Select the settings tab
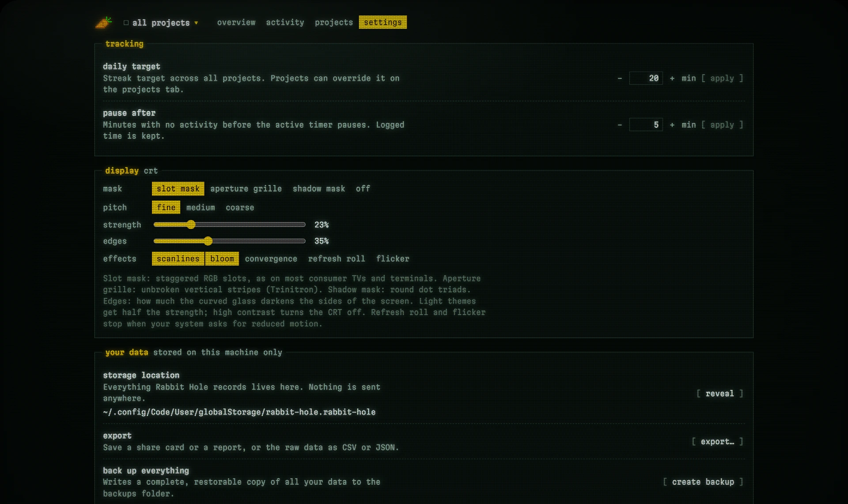Screen dimensions: 848x504 coord(383,23)
